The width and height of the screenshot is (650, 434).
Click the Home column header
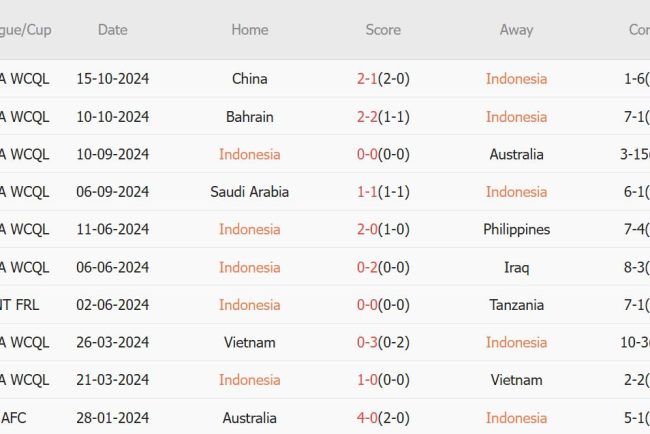click(x=249, y=30)
